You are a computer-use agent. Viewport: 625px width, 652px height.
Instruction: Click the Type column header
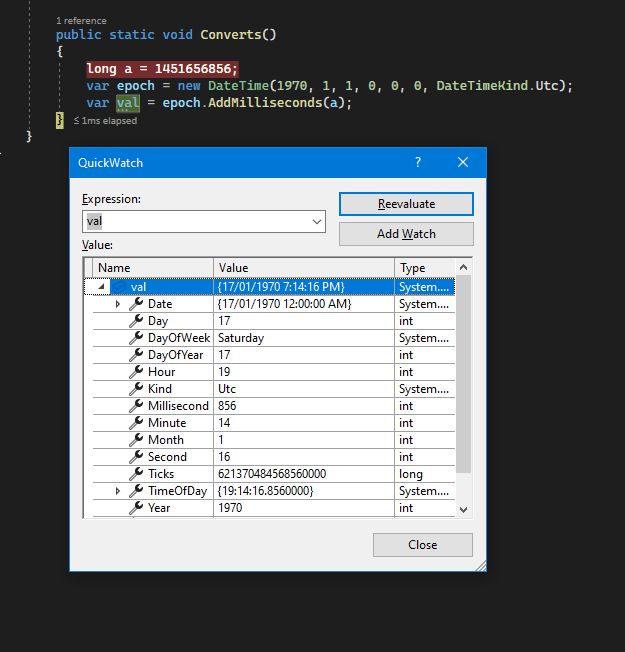coord(425,268)
